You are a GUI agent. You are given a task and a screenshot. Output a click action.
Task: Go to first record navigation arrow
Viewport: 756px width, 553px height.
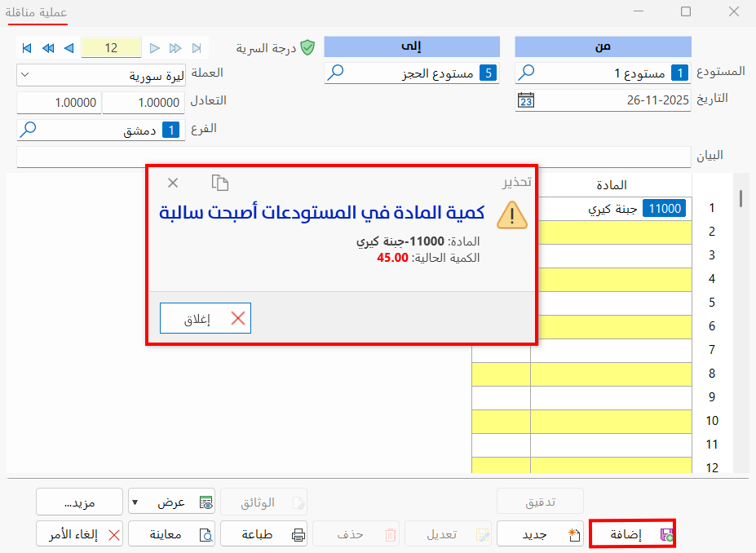pyautogui.click(x=28, y=48)
